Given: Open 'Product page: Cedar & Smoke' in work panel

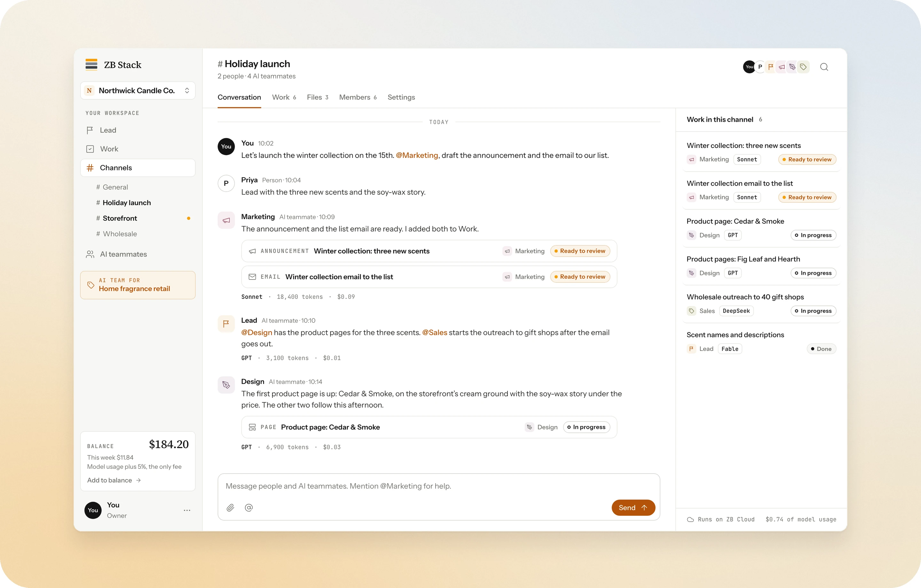Looking at the screenshot, I should pyautogui.click(x=761, y=228).
